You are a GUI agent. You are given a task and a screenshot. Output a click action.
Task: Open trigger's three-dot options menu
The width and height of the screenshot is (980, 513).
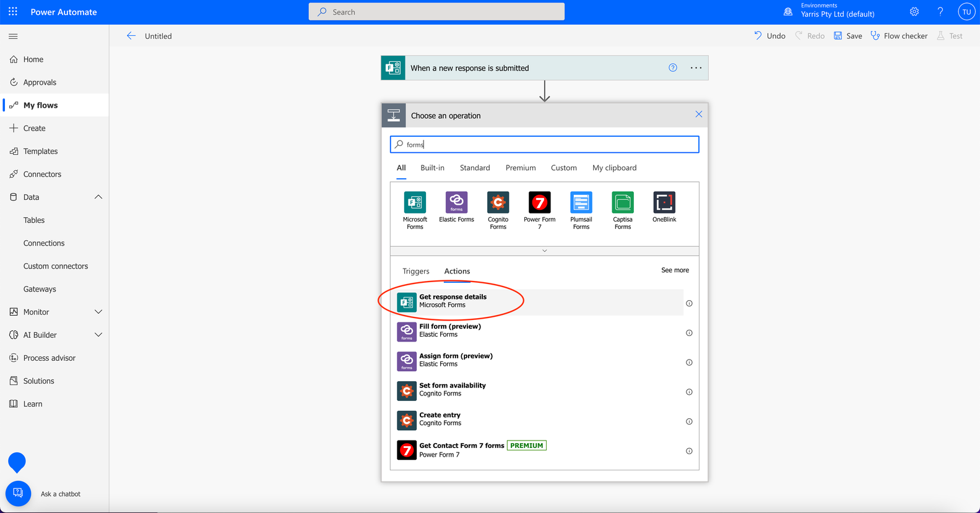[696, 68]
